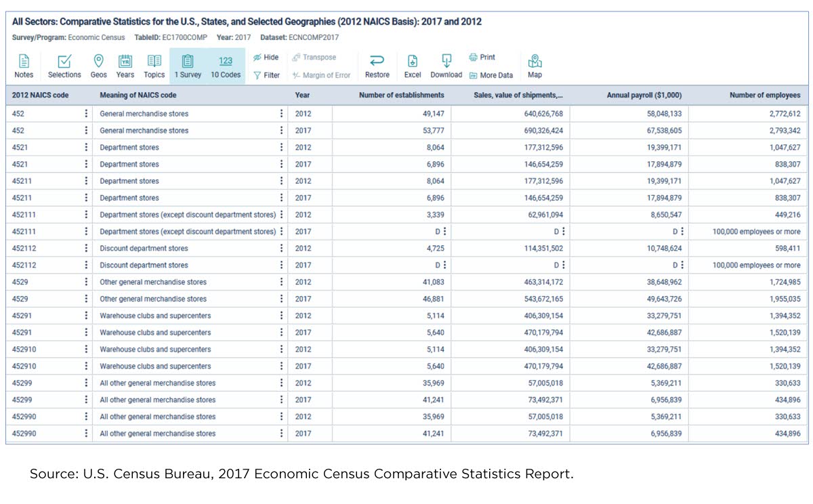The width and height of the screenshot is (813, 504).
Task: Select the 598,411 employees cell
Action: [x=748, y=248]
